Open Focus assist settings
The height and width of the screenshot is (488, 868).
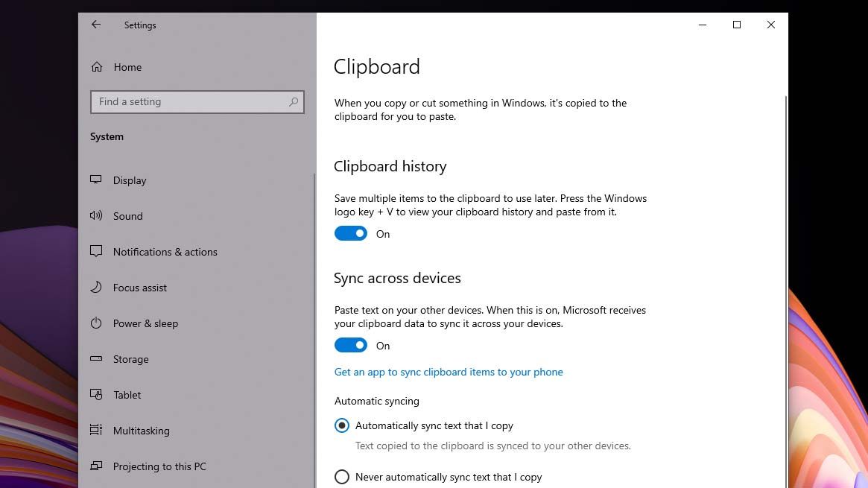tap(139, 288)
